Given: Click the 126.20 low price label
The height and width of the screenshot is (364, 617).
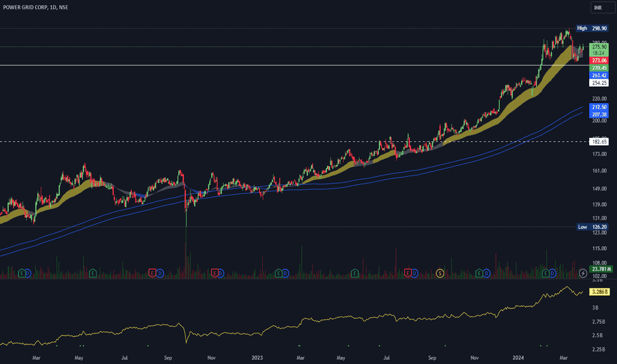Looking at the screenshot, I should (599, 226).
